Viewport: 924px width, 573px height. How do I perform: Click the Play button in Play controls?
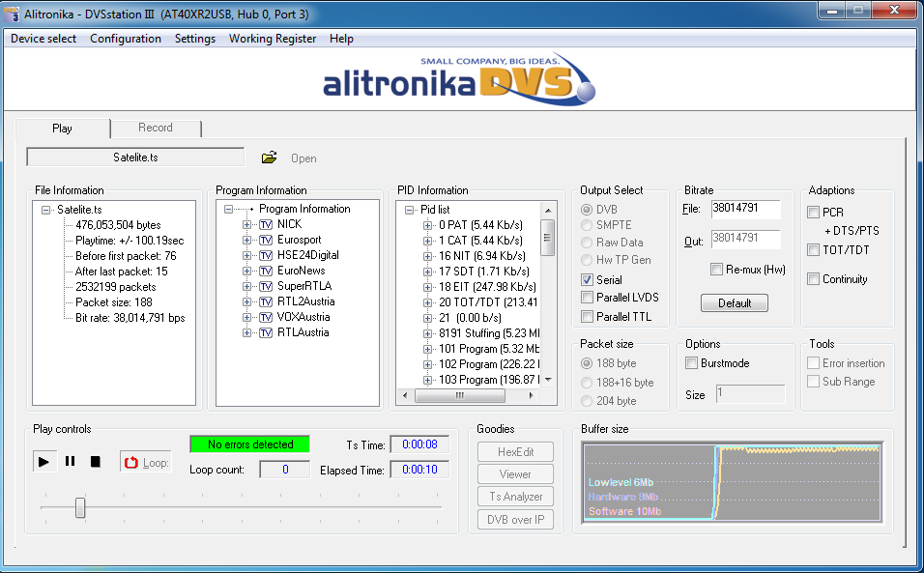coord(44,462)
